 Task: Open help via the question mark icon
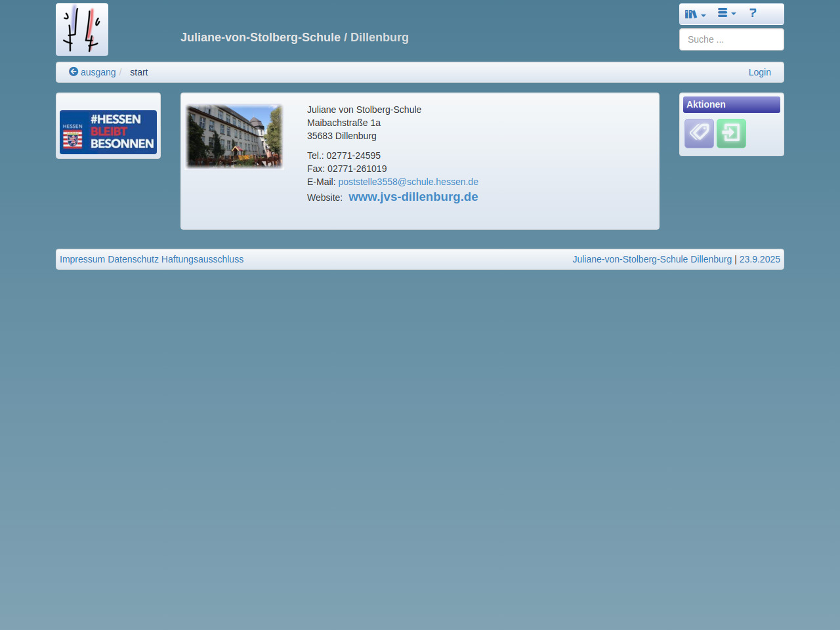click(753, 13)
